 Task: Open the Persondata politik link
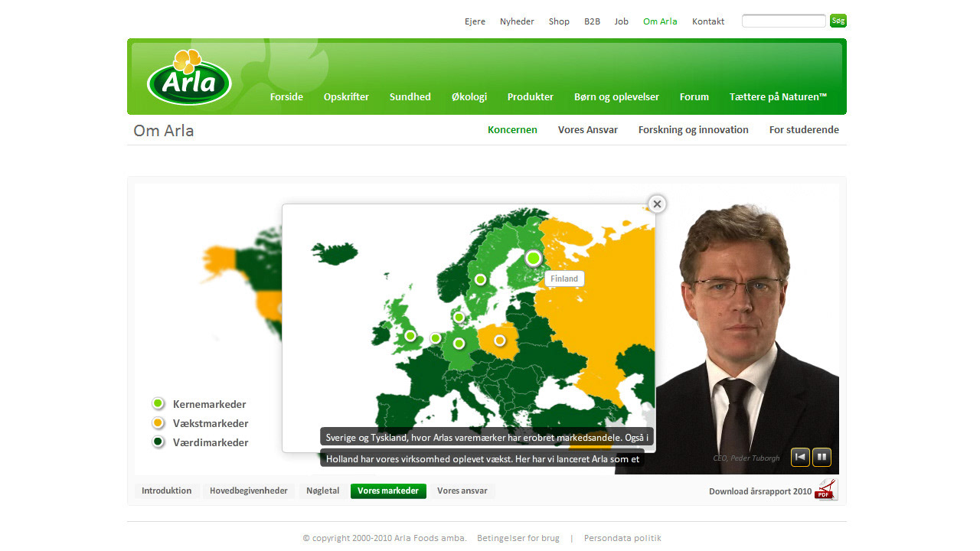[x=622, y=538]
